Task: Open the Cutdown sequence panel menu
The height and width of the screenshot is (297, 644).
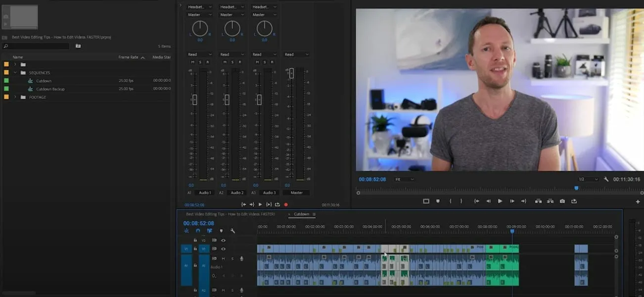Action: [314, 214]
